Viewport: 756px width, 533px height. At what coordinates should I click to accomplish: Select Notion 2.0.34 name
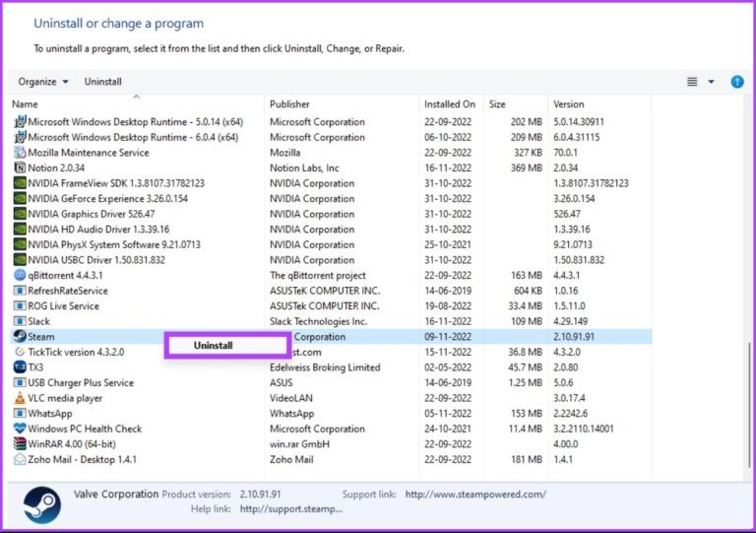56,167
